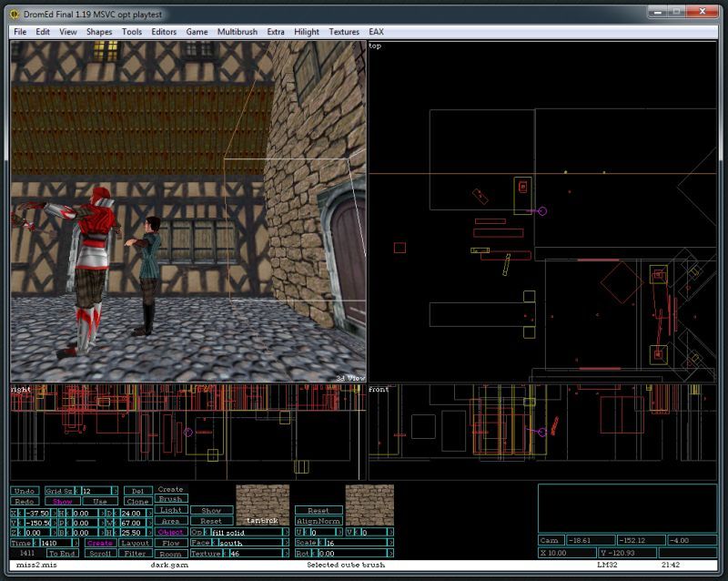The image size is (728, 581).
Task: Click the W dimension field showing 67.00
Action: tap(133, 523)
